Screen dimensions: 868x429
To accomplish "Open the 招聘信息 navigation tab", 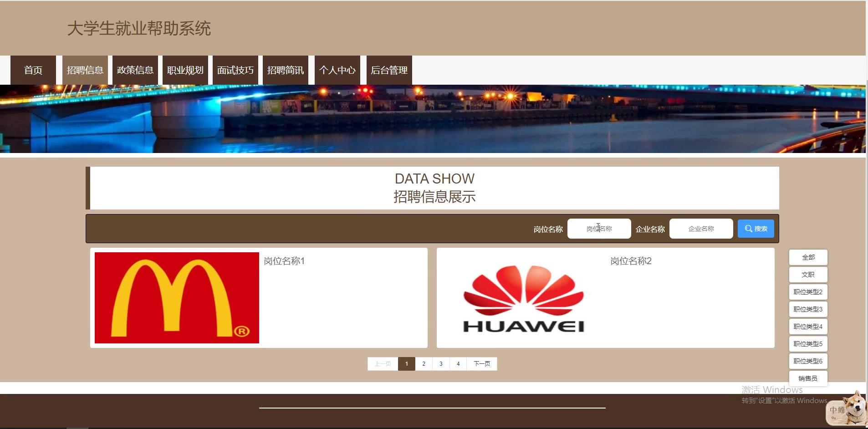I will [85, 70].
